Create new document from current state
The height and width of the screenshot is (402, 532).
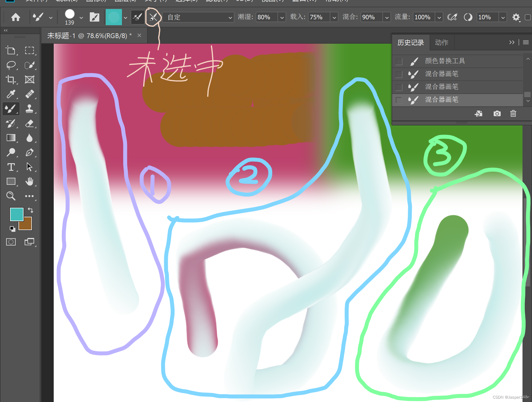coord(479,113)
